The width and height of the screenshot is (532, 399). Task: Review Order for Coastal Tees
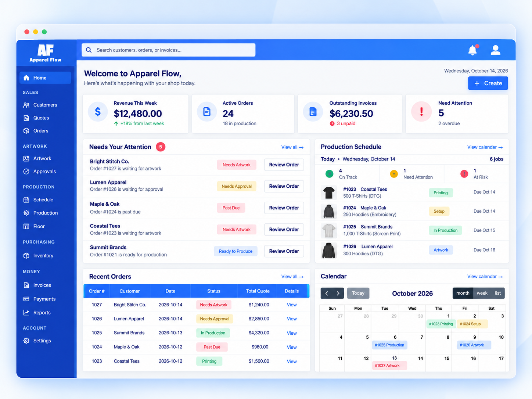pyautogui.click(x=284, y=230)
